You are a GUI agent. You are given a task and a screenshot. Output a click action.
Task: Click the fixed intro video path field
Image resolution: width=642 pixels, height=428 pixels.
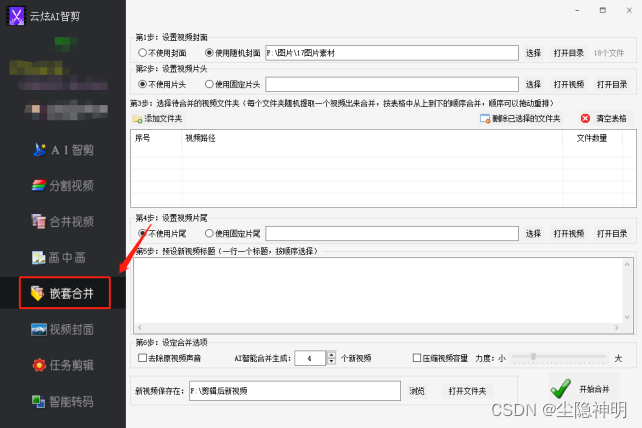pos(392,84)
